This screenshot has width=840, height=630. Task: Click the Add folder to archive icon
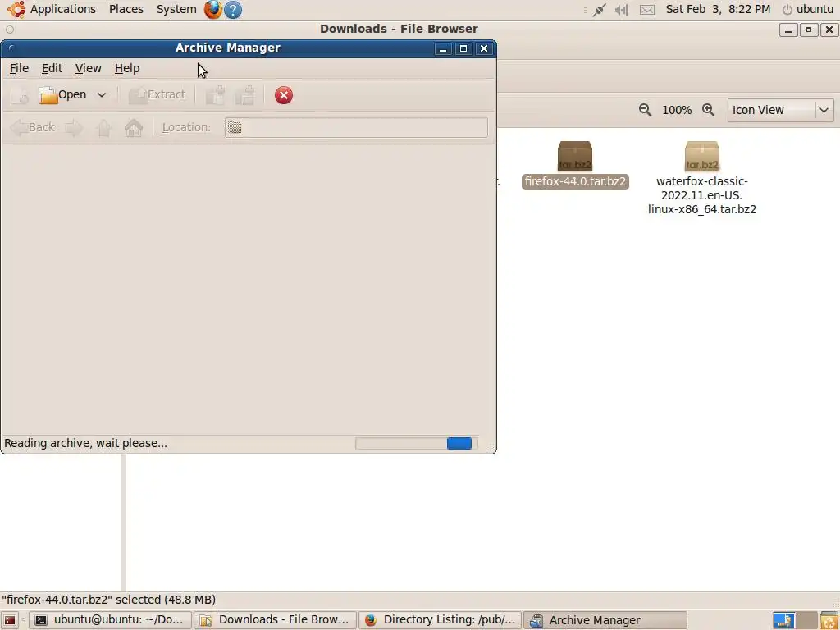[246, 95]
